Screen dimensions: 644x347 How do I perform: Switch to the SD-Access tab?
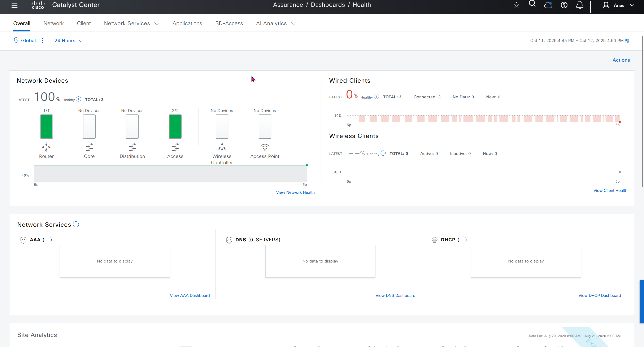pos(229,23)
